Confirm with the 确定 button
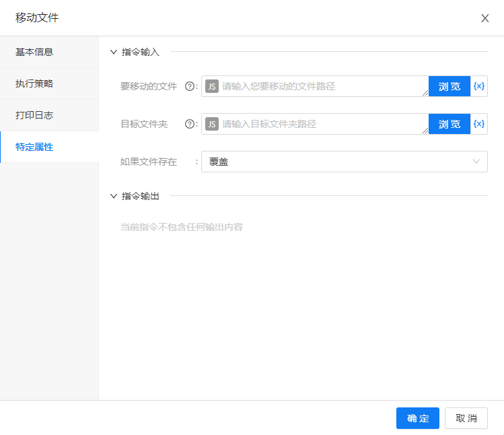The image size is (504, 435). click(417, 418)
